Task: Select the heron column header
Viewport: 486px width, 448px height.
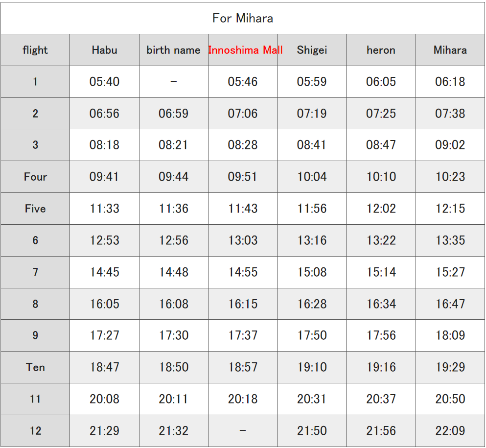Action: coord(381,50)
